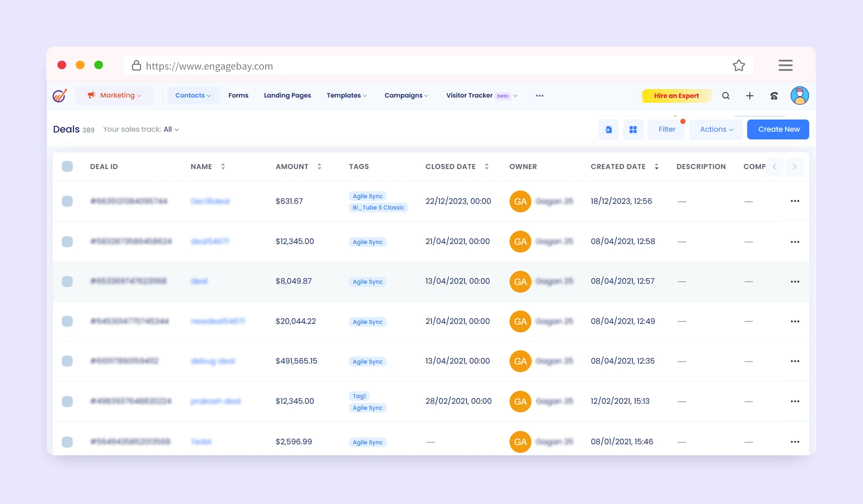Click the EngageBay logo icon
Viewport: 863px width, 504px height.
pos(60,96)
